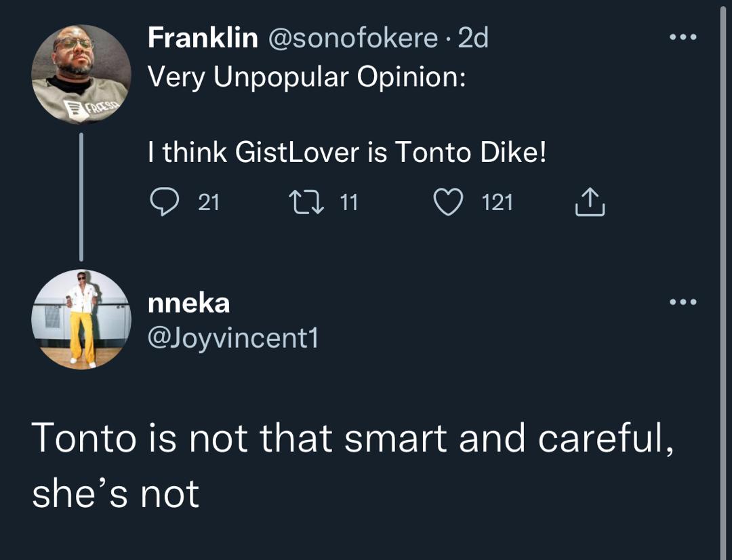Open the @Joyvincent1 profile handle
The height and width of the screenshot is (560, 732).
pyautogui.click(x=232, y=337)
